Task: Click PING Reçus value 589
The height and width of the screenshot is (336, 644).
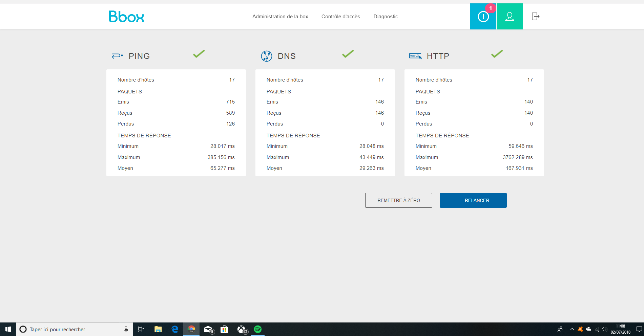Action: [x=230, y=113]
